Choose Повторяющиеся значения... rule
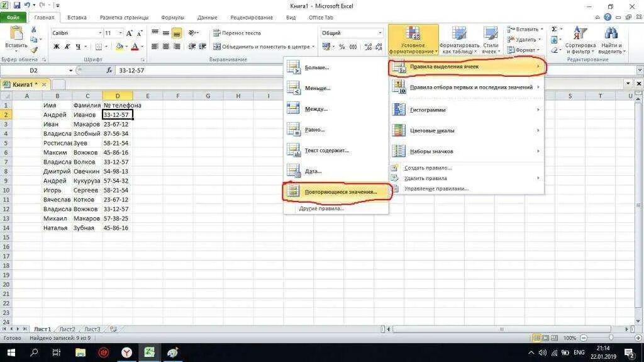This screenshot has width=644, height=362. [336, 191]
